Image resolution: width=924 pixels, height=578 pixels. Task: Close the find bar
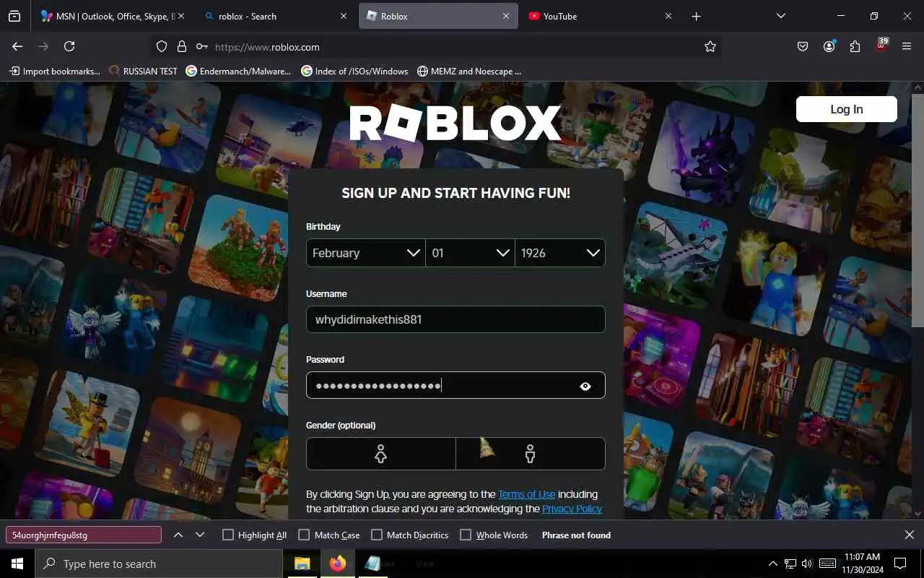click(x=909, y=535)
